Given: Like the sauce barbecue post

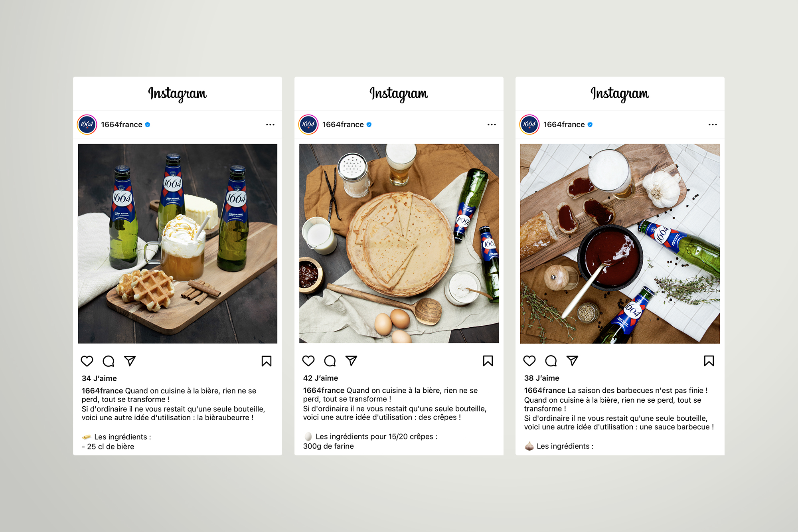Looking at the screenshot, I should click(529, 361).
